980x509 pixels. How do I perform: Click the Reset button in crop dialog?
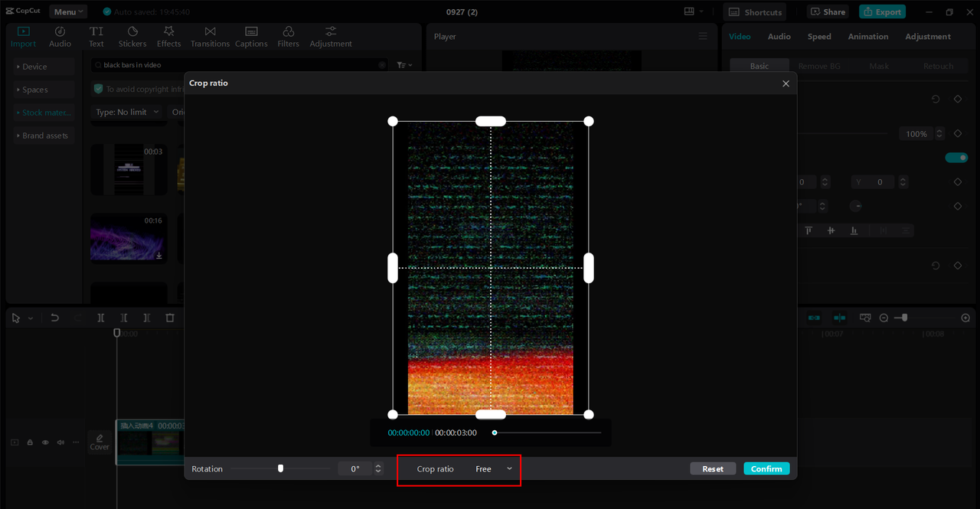coord(713,468)
